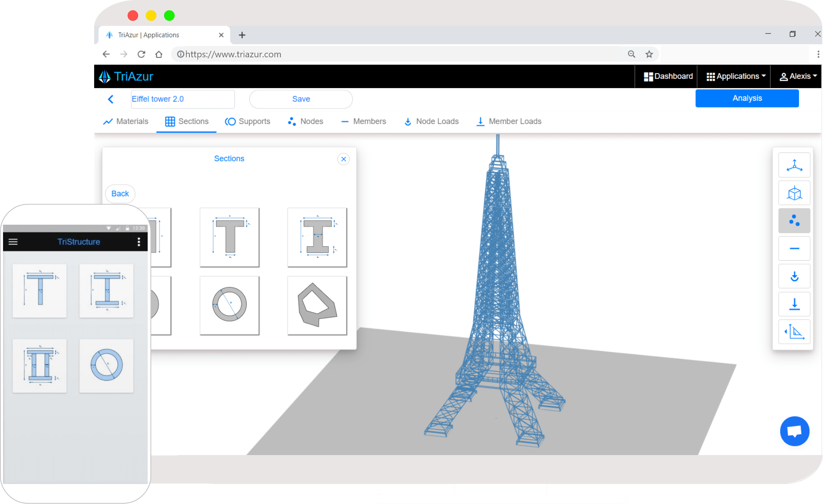Toggle the nodes tool in right toolbar
This screenshot has height=504, width=823.
[x=794, y=220]
